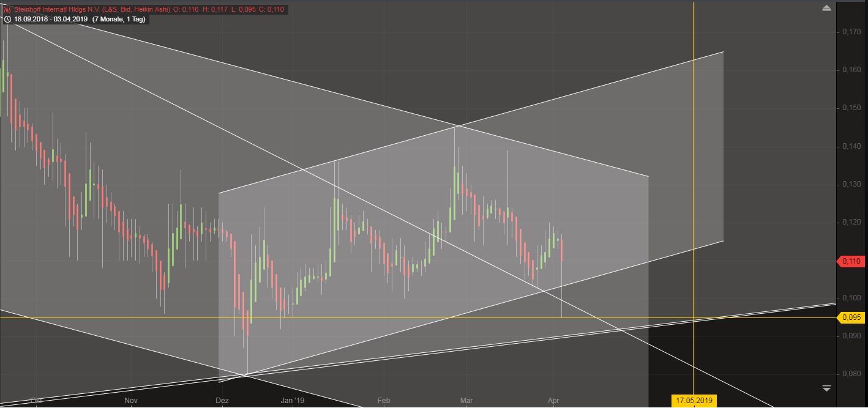
Task: Click the 0,140 price axis label
Action: (851, 146)
